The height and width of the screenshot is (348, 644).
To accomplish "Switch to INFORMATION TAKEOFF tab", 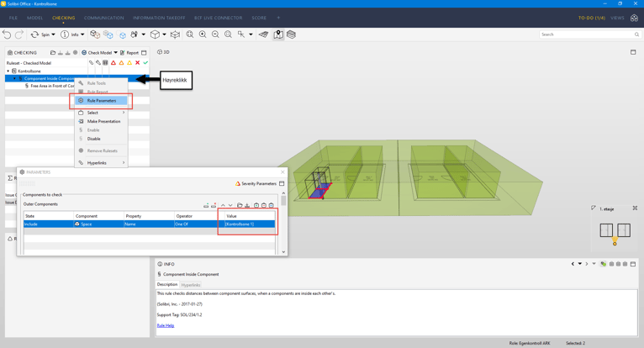I will click(159, 18).
